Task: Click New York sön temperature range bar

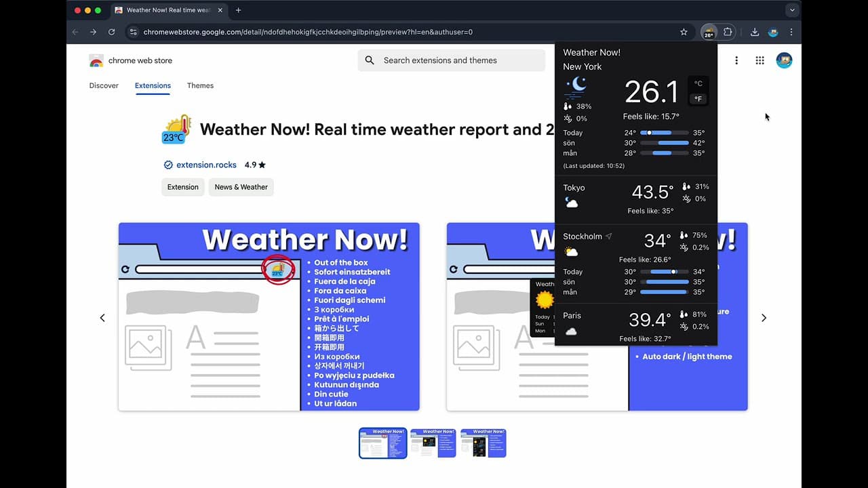Action: [664, 143]
